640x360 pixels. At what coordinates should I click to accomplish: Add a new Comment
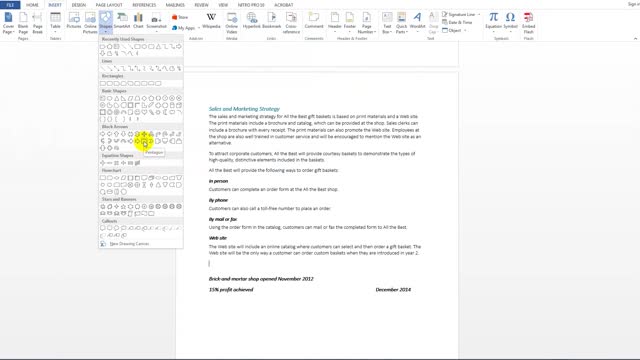(x=314, y=21)
